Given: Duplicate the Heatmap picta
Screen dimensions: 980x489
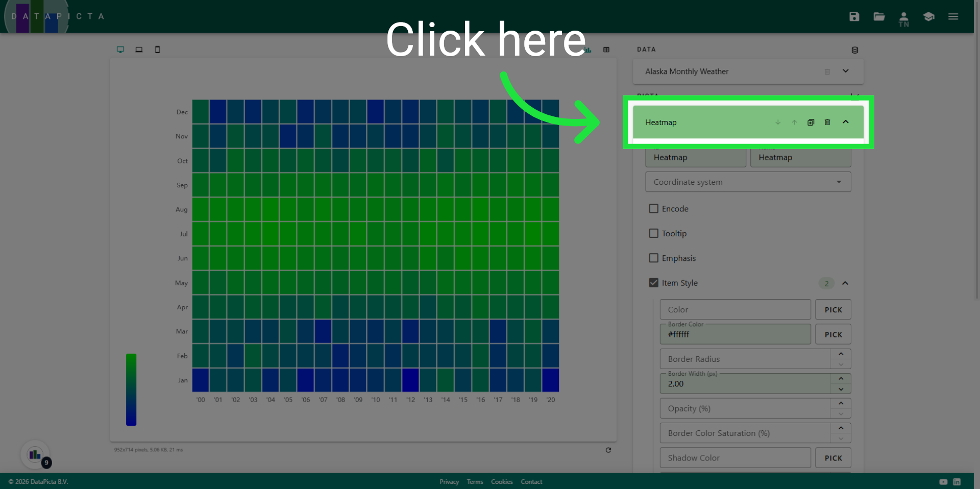Looking at the screenshot, I should click(811, 122).
